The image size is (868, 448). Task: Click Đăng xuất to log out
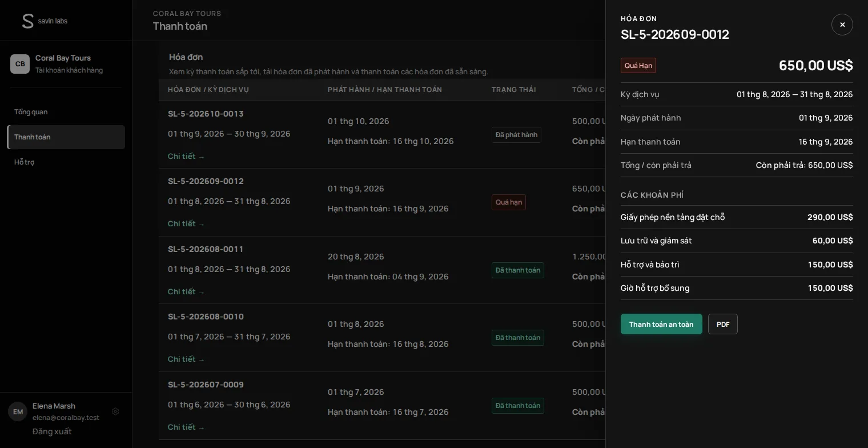pyautogui.click(x=52, y=431)
